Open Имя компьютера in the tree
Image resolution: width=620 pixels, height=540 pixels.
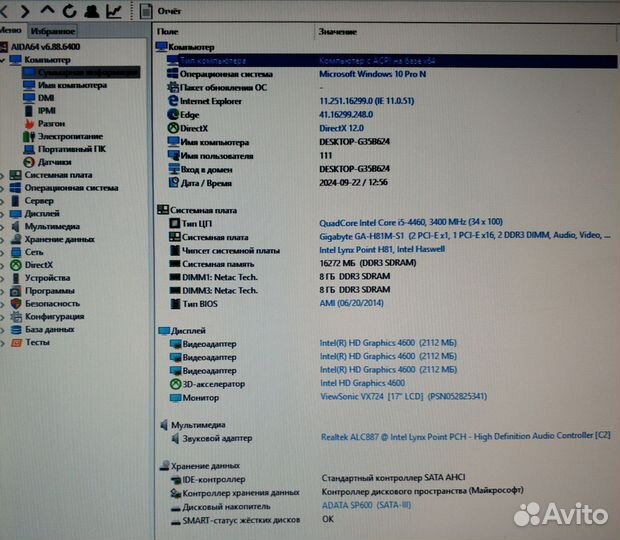tap(72, 85)
